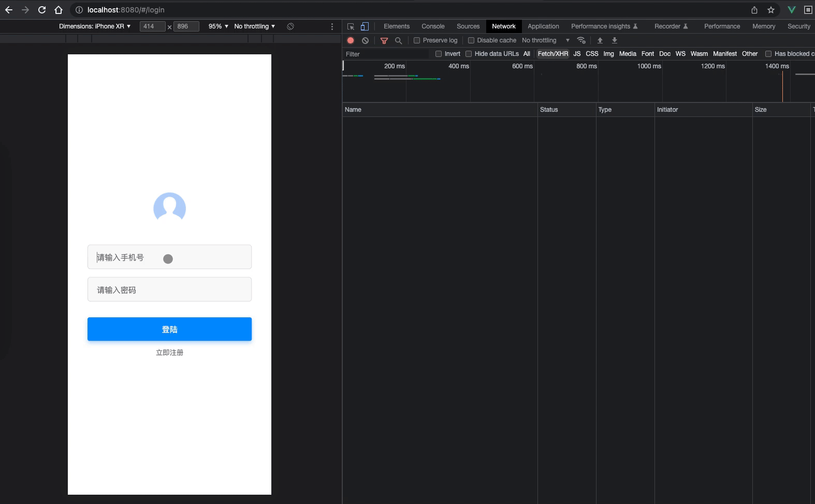
Task: Open the browser home page icon
Action: [x=59, y=10]
